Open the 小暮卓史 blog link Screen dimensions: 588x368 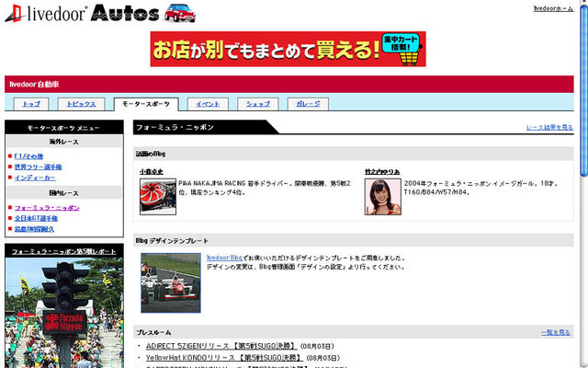[x=152, y=172]
